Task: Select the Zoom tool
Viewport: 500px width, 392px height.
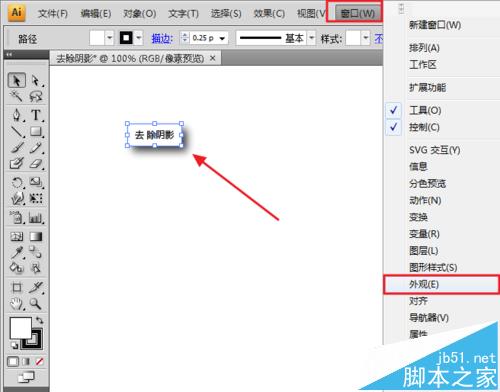Action: [x=35, y=304]
